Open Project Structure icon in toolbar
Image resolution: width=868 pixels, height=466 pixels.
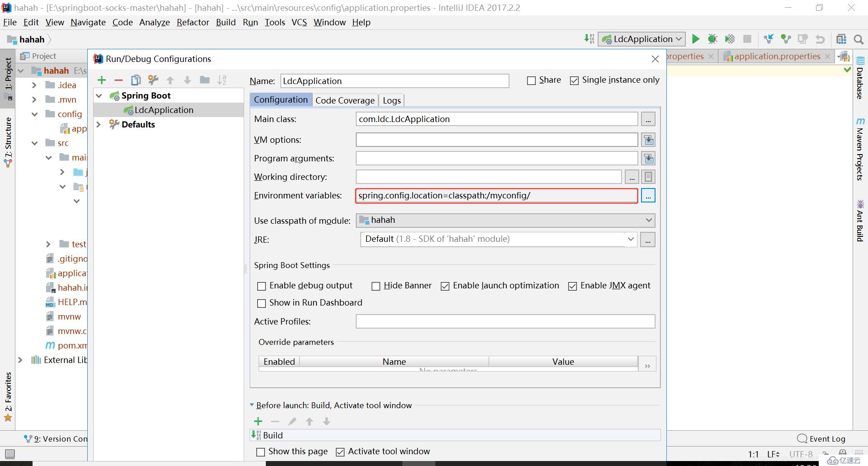841,39
